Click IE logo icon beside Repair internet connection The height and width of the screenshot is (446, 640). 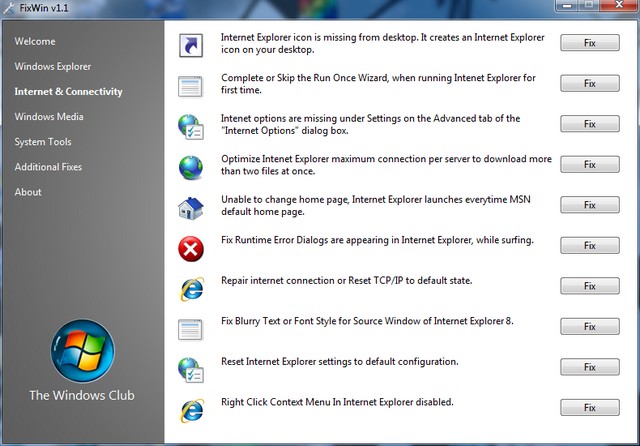point(191,289)
